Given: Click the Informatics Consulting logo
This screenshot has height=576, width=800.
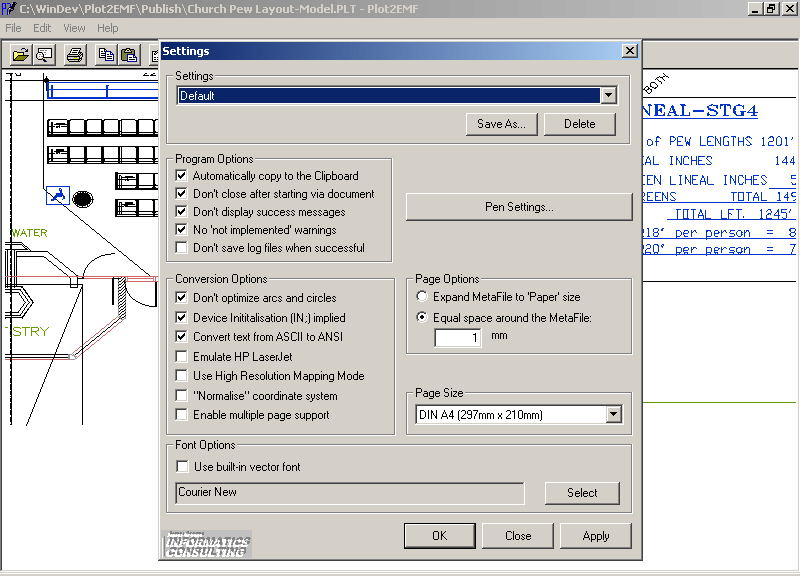Looking at the screenshot, I should [x=206, y=544].
